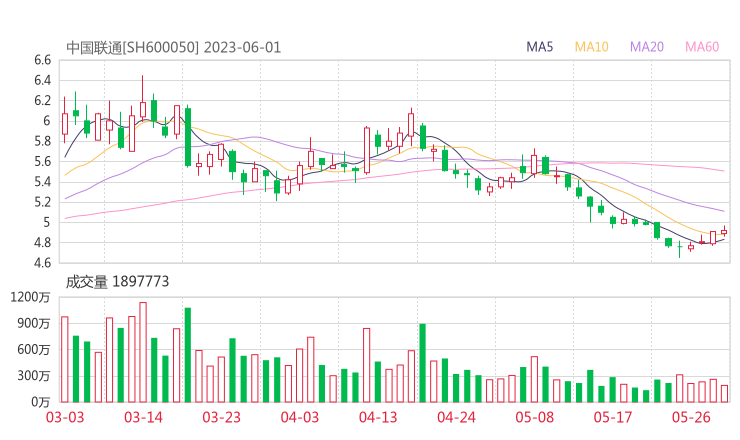Click the 03-23 date label
The width and height of the screenshot is (740, 440).
(221, 417)
